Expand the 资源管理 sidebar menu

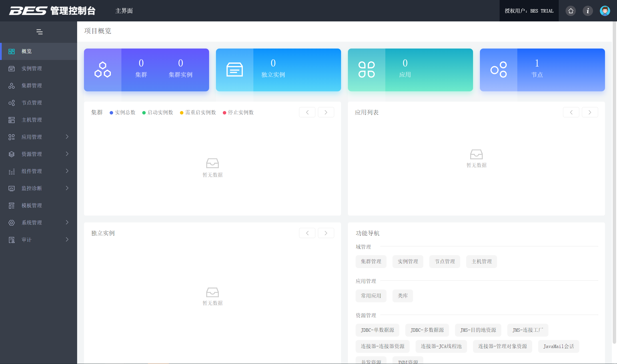click(39, 154)
